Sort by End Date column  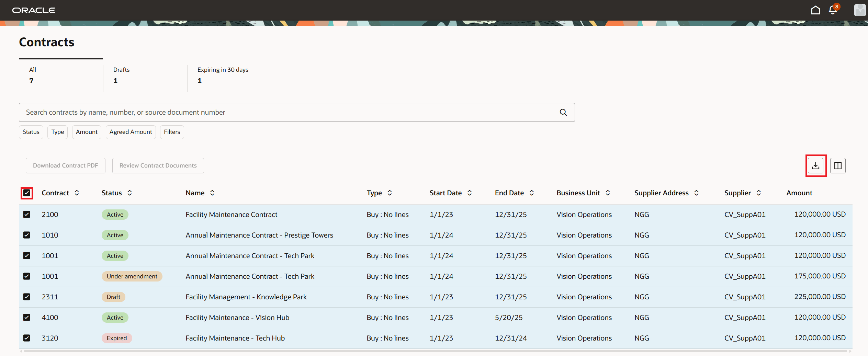[531, 193]
